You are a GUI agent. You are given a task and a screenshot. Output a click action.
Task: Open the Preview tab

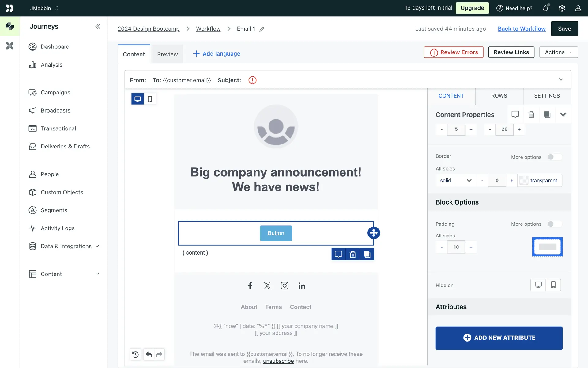click(167, 54)
